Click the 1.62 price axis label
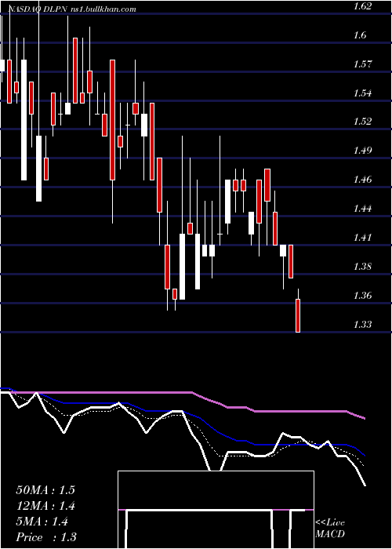Viewport: 392px width, 549px height. 363,6
